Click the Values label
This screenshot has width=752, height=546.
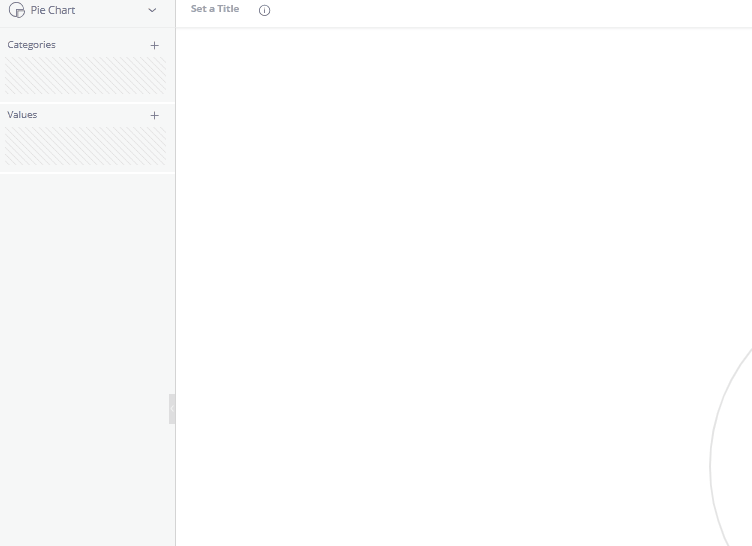(22, 115)
